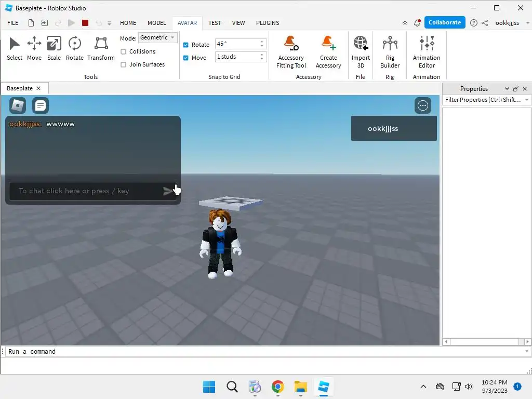532x399 pixels.
Task: Open the viewport more options button
Action: click(423, 105)
